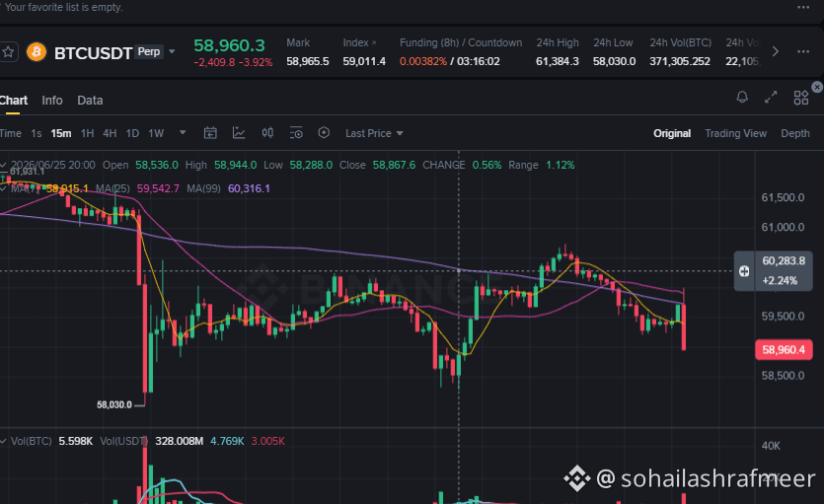
Task: Click the 58,030.0 low marker on chart
Action: pyautogui.click(x=114, y=404)
